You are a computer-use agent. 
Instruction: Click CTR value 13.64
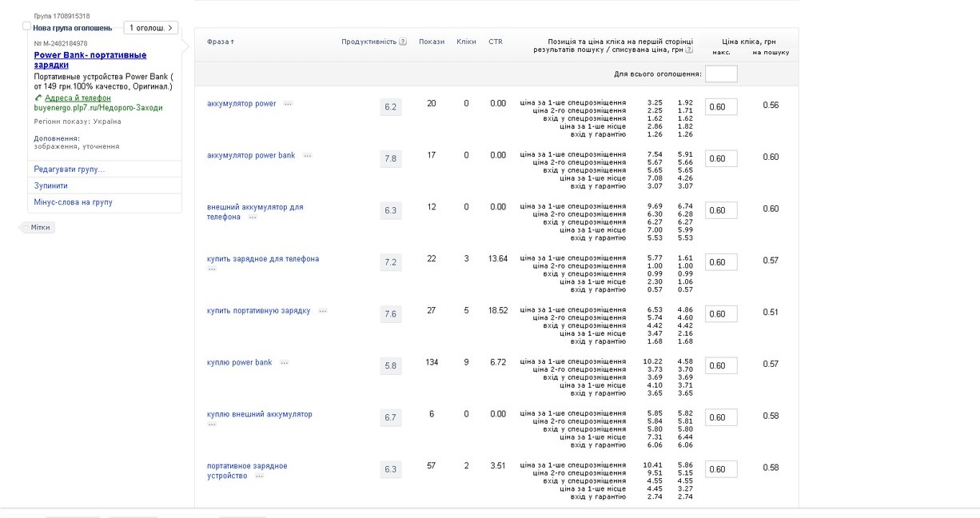[498, 259]
